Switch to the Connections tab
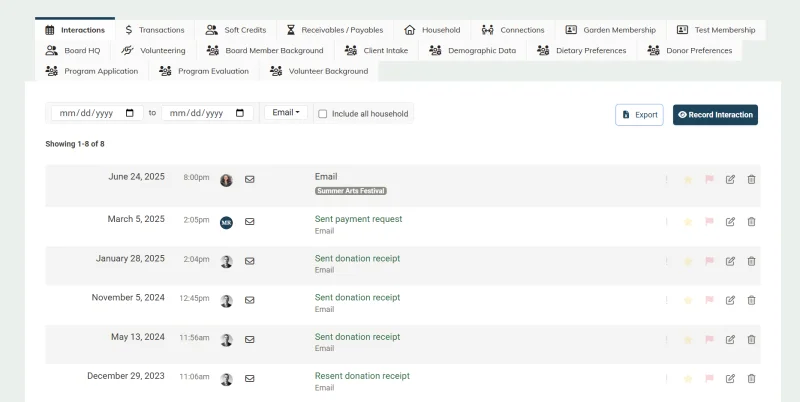800x402 pixels. click(513, 30)
